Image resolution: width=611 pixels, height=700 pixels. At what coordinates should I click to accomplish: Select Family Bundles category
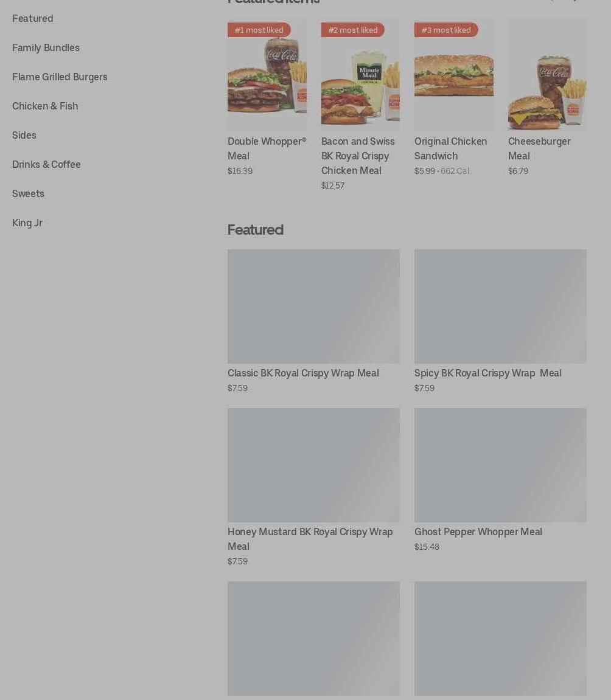(x=46, y=48)
